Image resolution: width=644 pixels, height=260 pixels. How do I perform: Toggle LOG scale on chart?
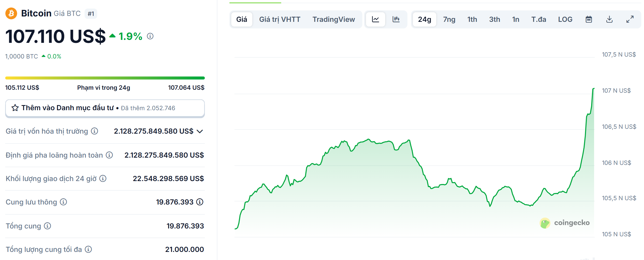565,19
